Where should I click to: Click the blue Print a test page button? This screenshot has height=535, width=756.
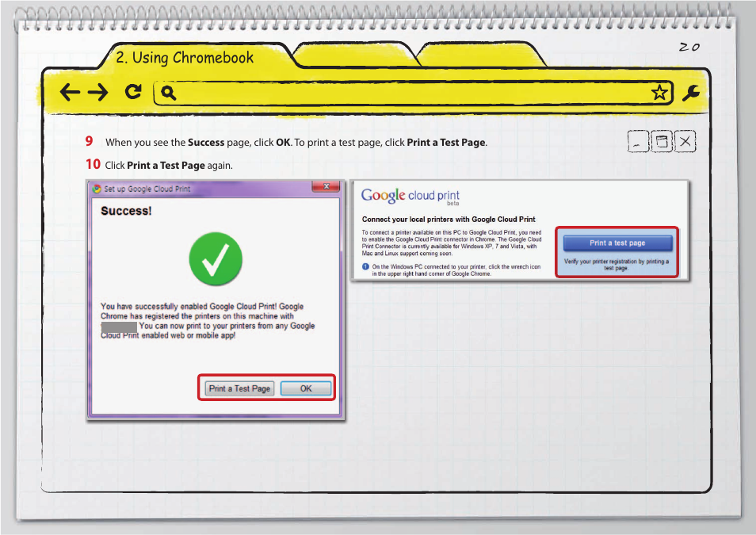pyautogui.click(x=617, y=243)
